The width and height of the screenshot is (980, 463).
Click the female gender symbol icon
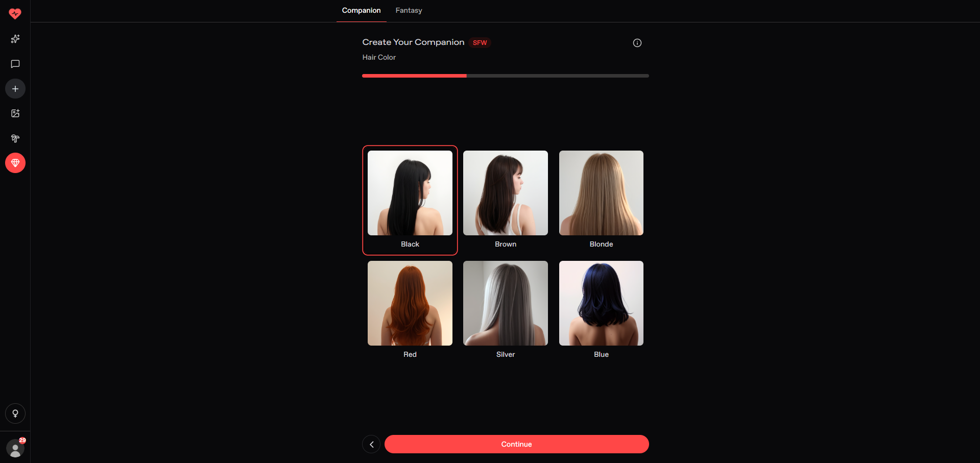coord(15,413)
